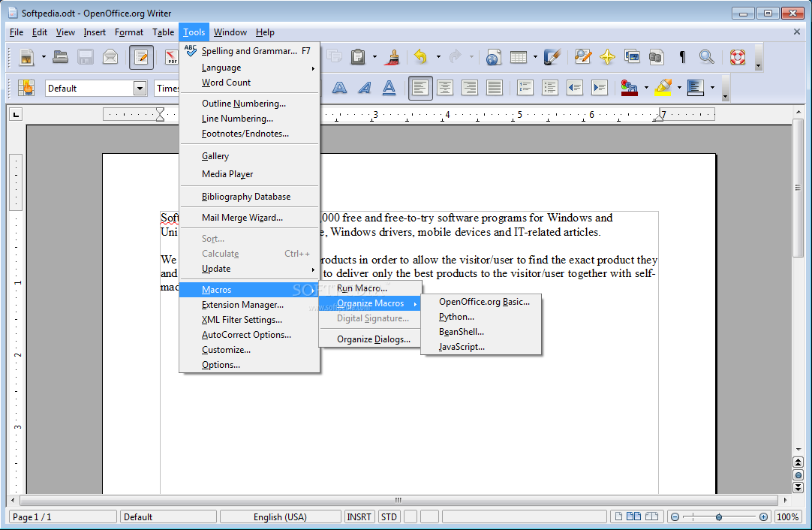Open Organize Dialogs... entry
The width and height of the screenshot is (812, 530).
(x=370, y=339)
